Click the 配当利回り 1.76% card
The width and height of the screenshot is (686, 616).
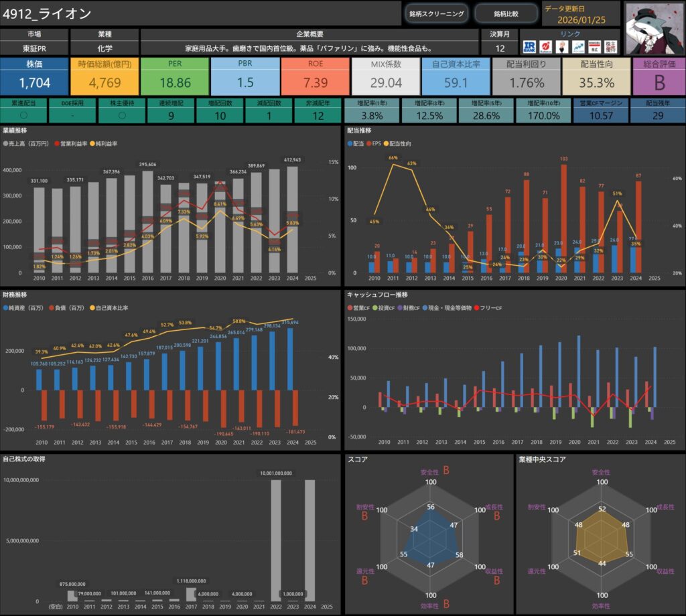(x=525, y=76)
